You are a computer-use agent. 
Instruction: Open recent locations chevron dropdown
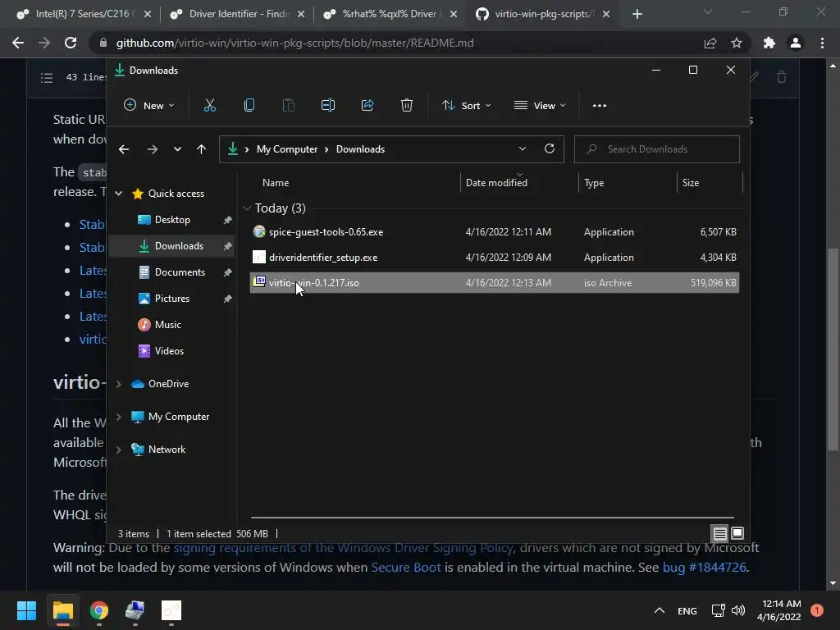point(177,149)
